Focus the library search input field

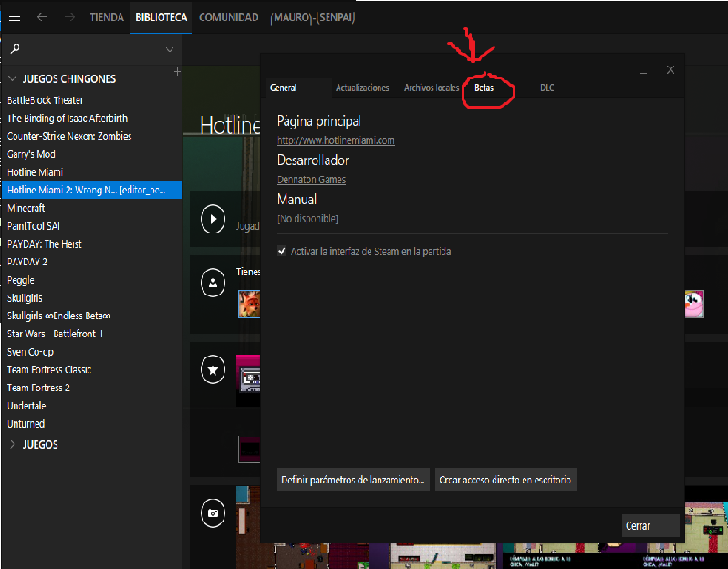click(x=92, y=48)
